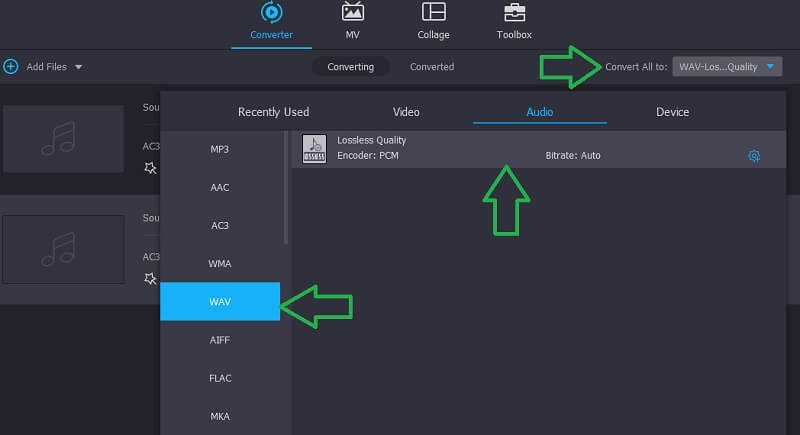Select the Recently Used tab

click(273, 112)
